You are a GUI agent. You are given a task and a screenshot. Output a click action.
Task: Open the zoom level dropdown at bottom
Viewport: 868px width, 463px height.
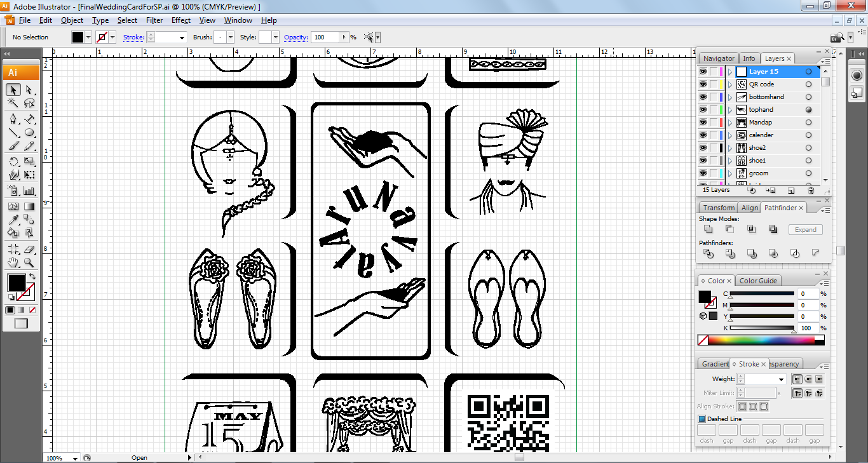[x=76, y=458]
